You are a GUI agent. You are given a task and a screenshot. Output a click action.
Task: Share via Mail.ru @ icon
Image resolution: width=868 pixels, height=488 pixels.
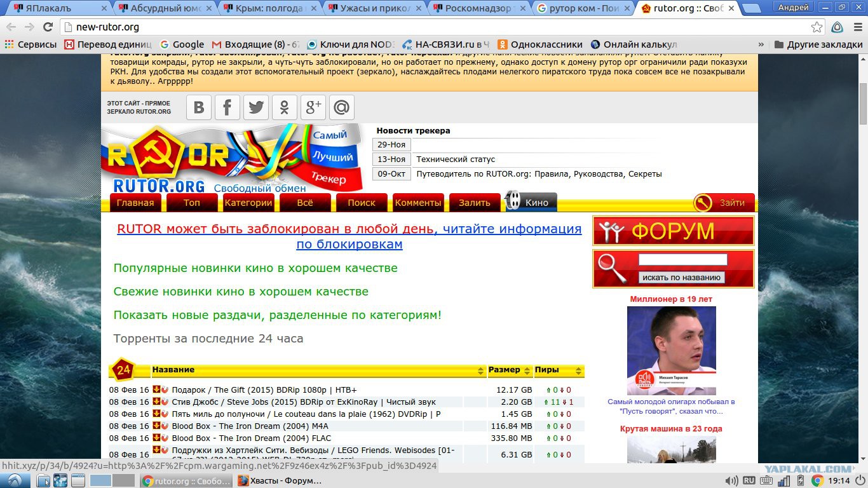[341, 107]
